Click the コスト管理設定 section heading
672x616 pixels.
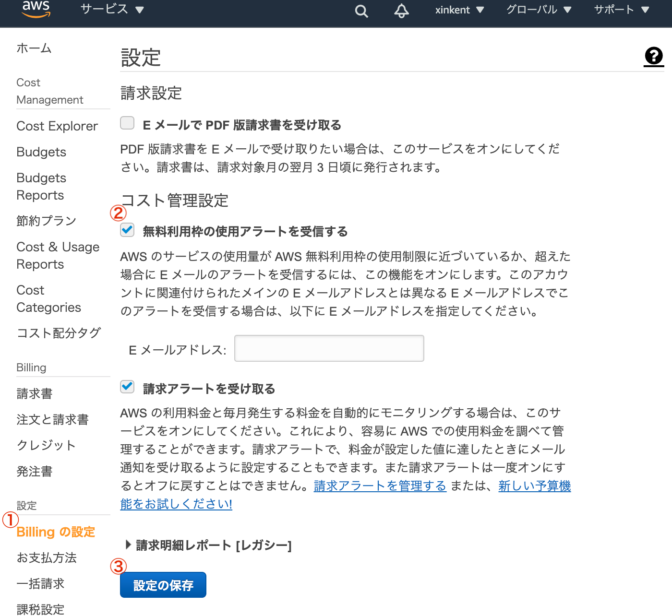(x=175, y=200)
